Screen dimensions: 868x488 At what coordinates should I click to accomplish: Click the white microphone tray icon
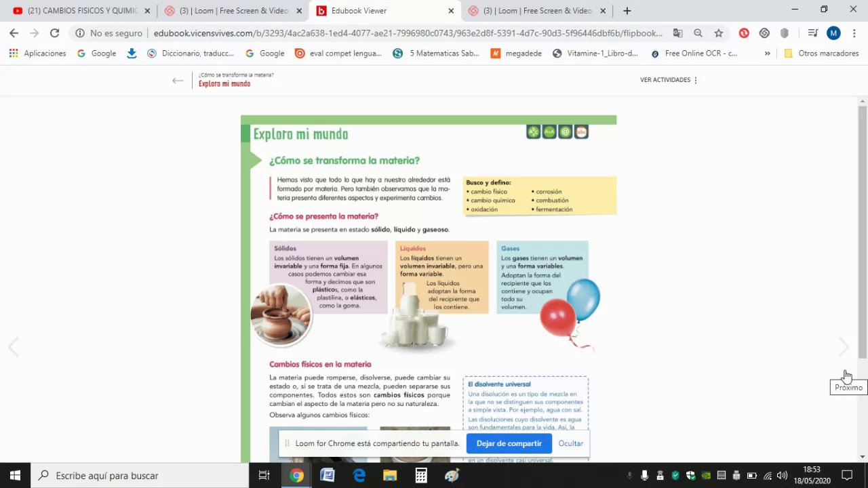coord(644,475)
